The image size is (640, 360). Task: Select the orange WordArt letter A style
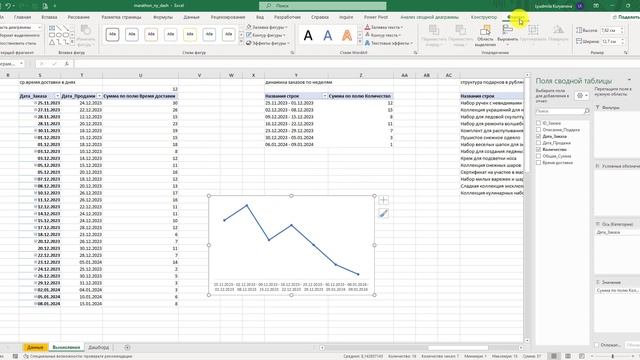pos(347,36)
